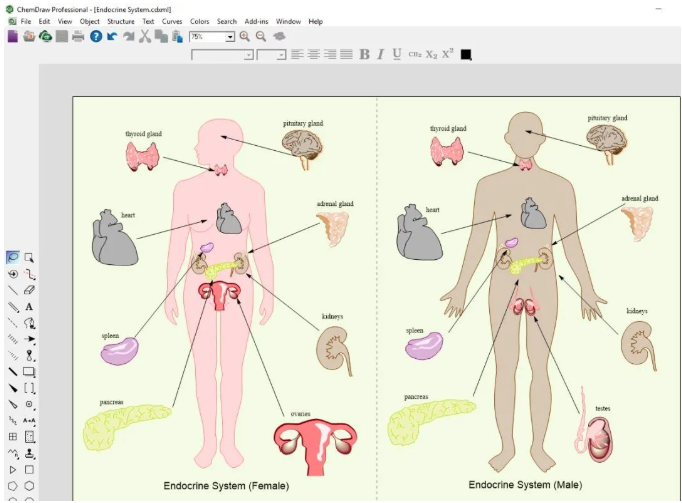Zoom out with the magnifier minus
The width and height of the screenshot is (682, 503).
tap(261, 36)
